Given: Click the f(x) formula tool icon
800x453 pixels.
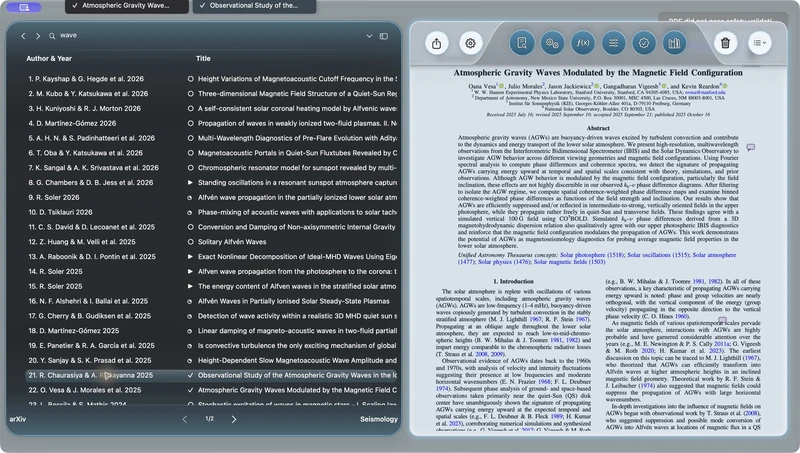Looking at the screenshot, I should click(x=583, y=43).
